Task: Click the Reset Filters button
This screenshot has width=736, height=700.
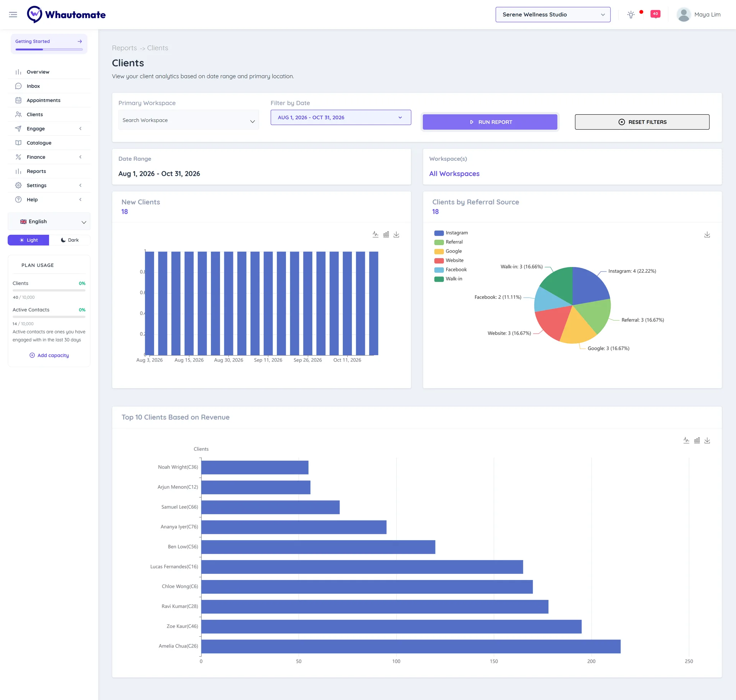Action: [642, 122]
